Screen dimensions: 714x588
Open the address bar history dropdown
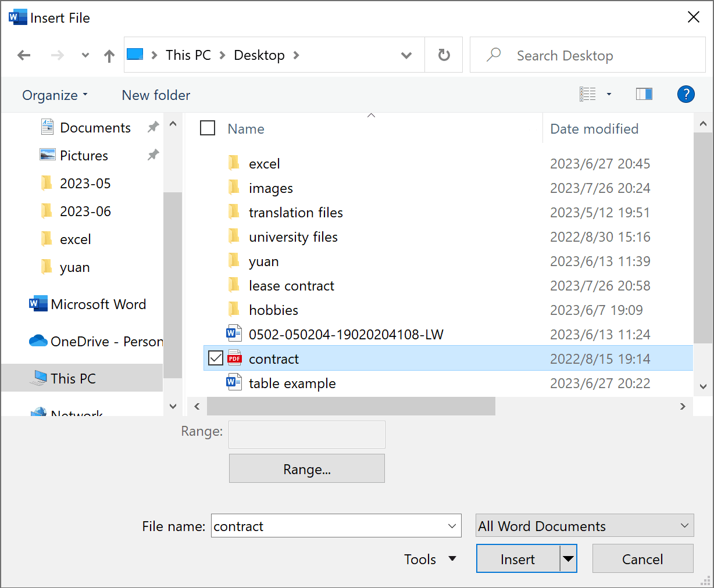406,56
